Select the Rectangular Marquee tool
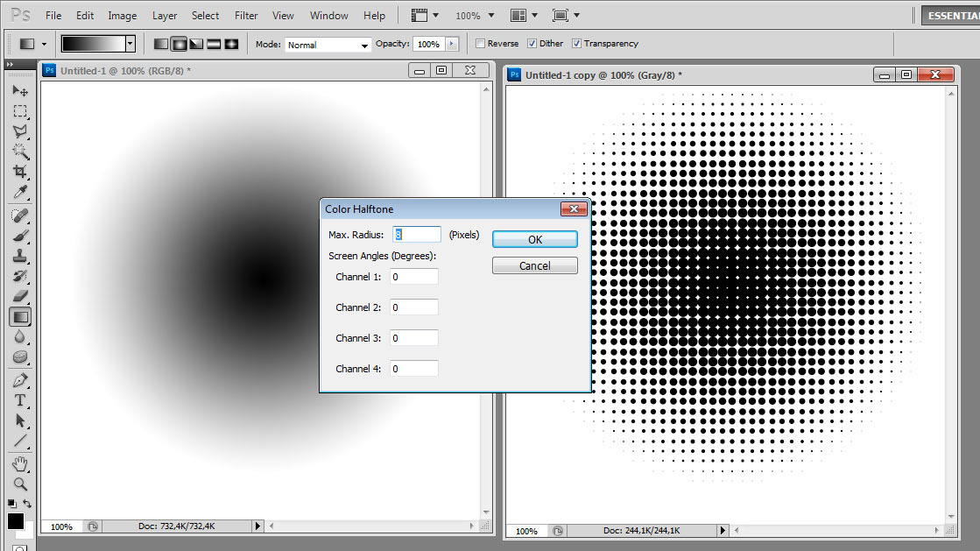This screenshot has width=980, height=551. 20,111
